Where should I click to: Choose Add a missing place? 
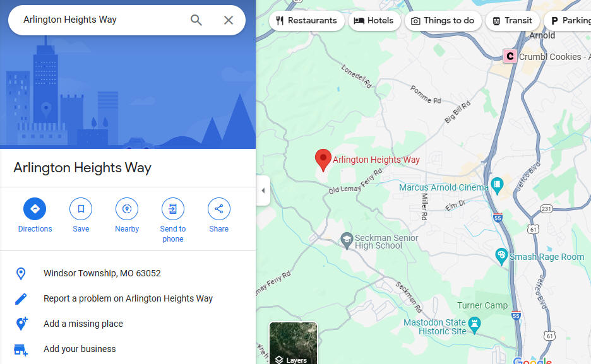coord(83,324)
